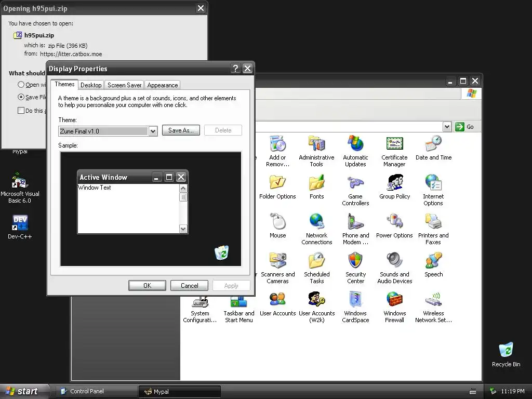Open Folder Options icon
This screenshot has width=532, height=399.
[277, 182]
